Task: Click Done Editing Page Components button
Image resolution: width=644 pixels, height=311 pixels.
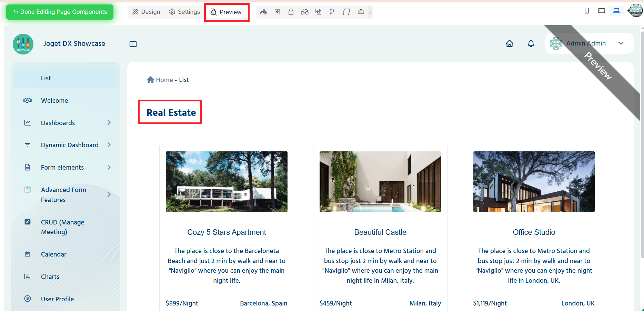Action: [60, 12]
